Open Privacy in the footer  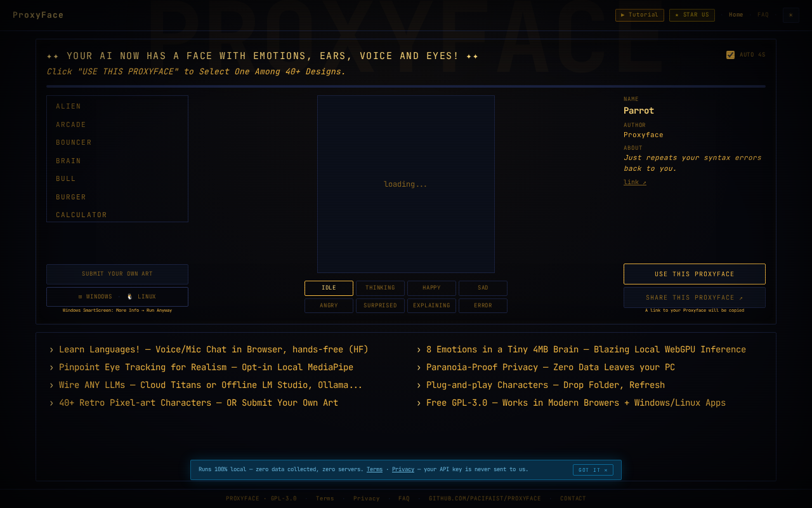pyautogui.click(x=367, y=498)
